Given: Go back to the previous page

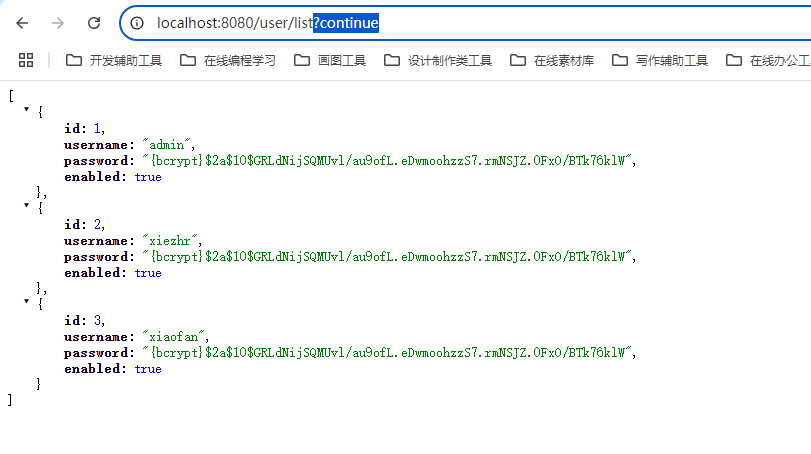Looking at the screenshot, I should click(22, 23).
